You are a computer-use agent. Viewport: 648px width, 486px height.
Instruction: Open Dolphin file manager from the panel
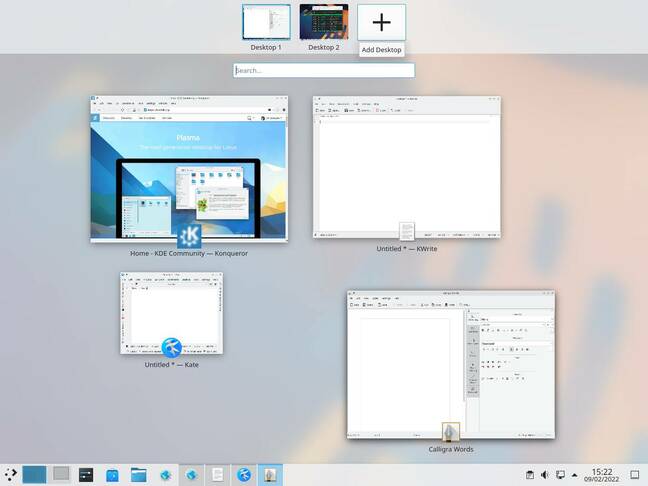(x=139, y=475)
